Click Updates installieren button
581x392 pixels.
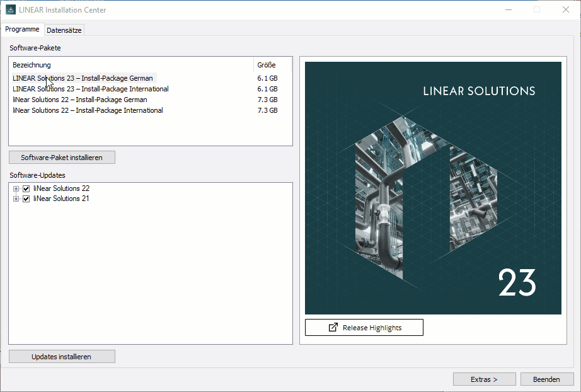[62, 357]
